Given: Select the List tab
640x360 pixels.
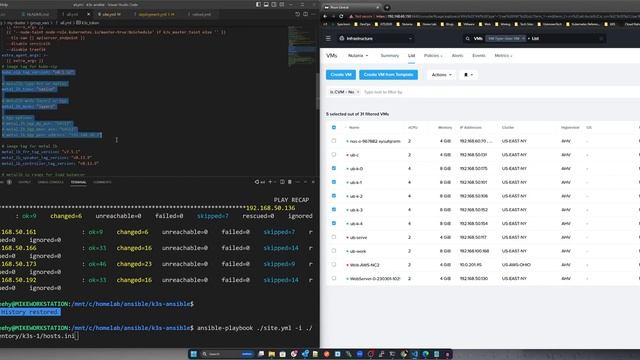Looking at the screenshot, I should [x=411, y=56].
